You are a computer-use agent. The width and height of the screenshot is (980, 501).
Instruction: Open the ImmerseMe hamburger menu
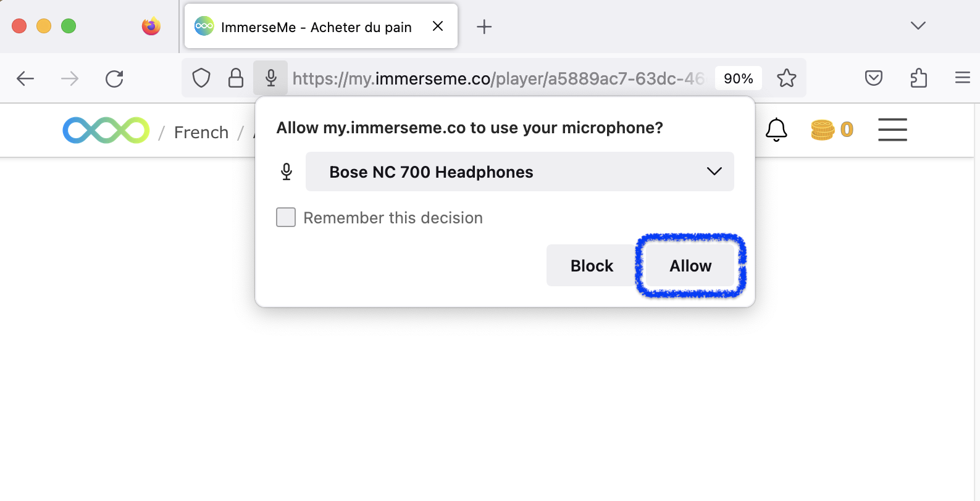point(892,130)
